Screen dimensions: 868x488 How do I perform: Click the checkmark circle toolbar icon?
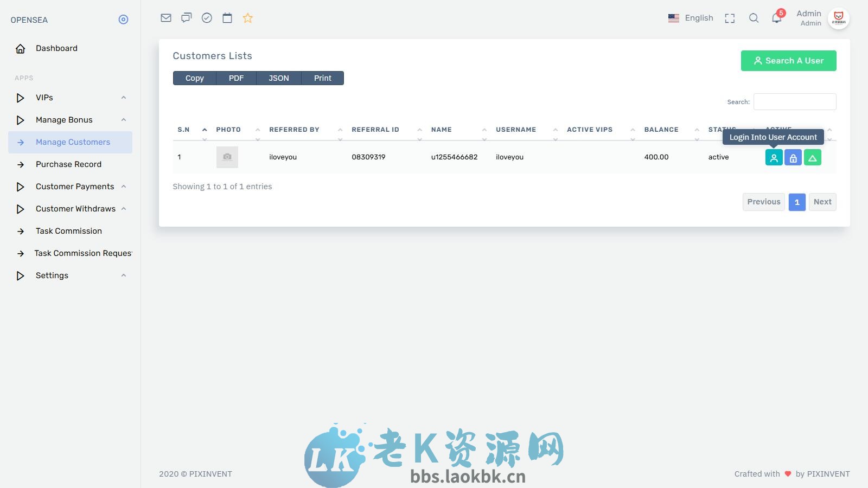click(x=207, y=18)
